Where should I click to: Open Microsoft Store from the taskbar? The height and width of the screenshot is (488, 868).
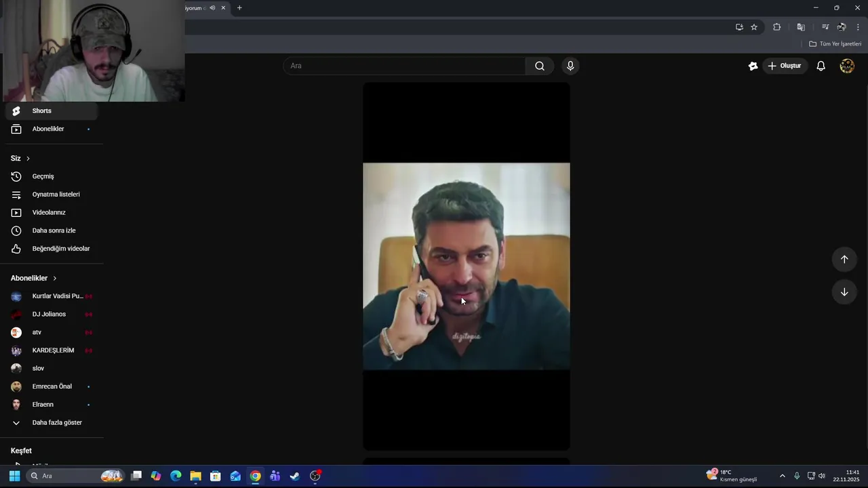pyautogui.click(x=216, y=476)
